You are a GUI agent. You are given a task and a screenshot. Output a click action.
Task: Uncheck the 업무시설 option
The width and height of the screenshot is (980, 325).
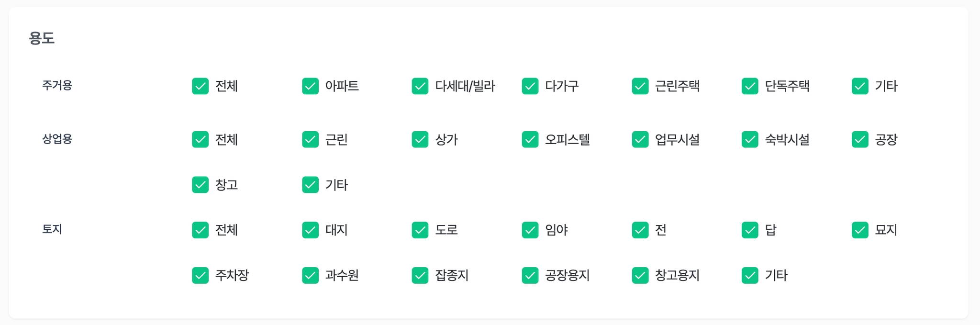(x=640, y=140)
